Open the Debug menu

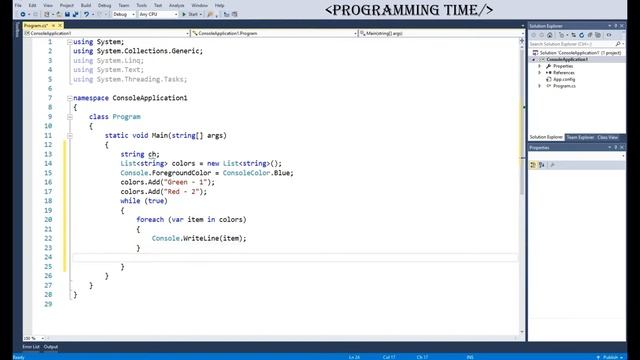[x=104, y=5]
